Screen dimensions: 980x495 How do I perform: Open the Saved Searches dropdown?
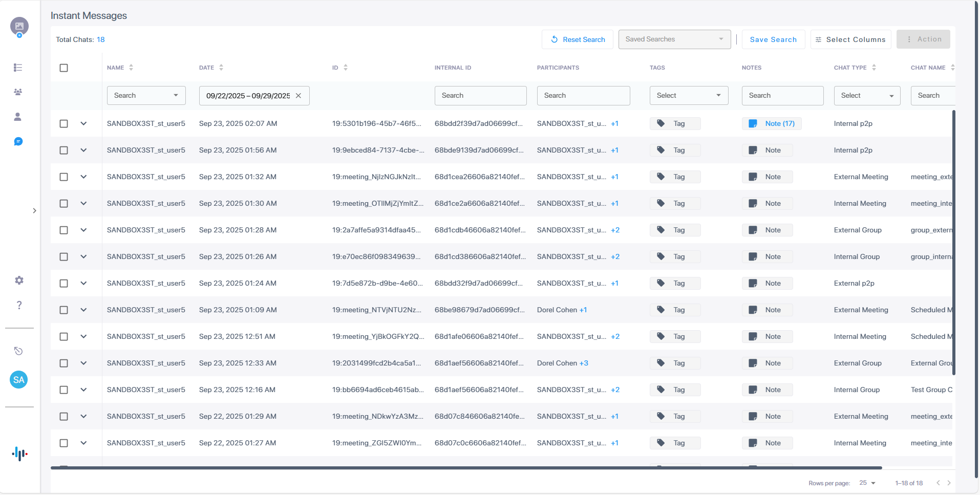674,39
